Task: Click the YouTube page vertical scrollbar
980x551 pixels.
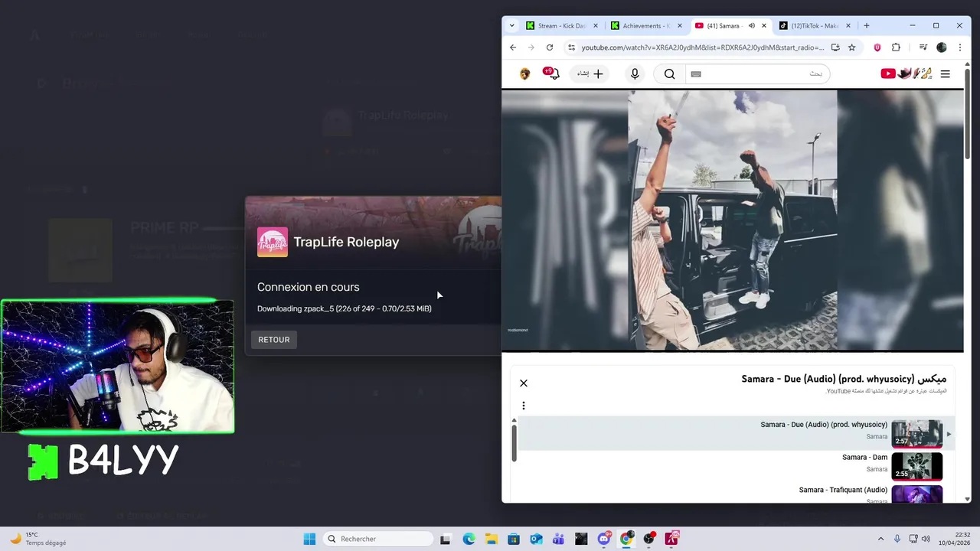Action: [x=967, y=115]
